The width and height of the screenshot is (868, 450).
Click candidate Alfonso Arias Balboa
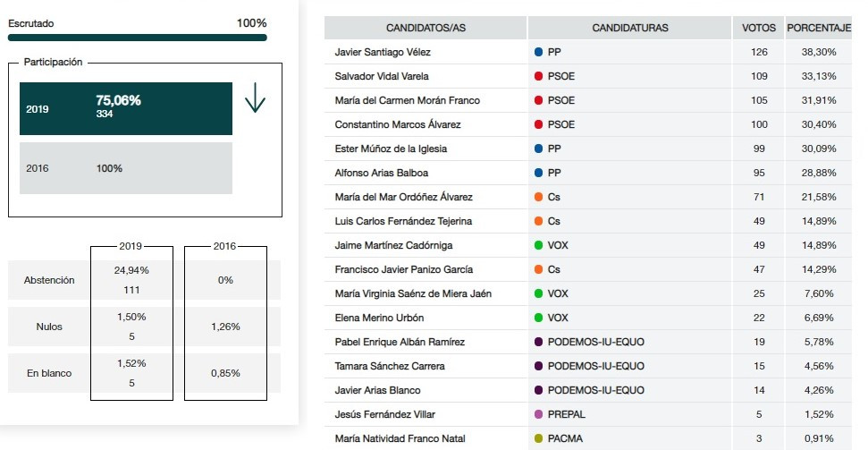click(x=381, y=173)
